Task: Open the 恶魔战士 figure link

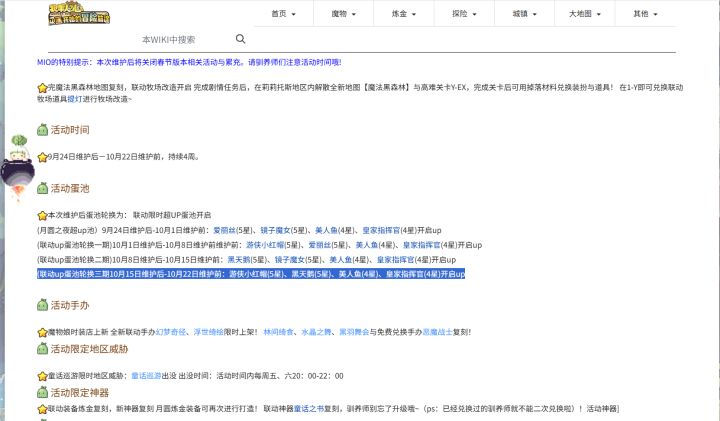Action: coord(437,332)
